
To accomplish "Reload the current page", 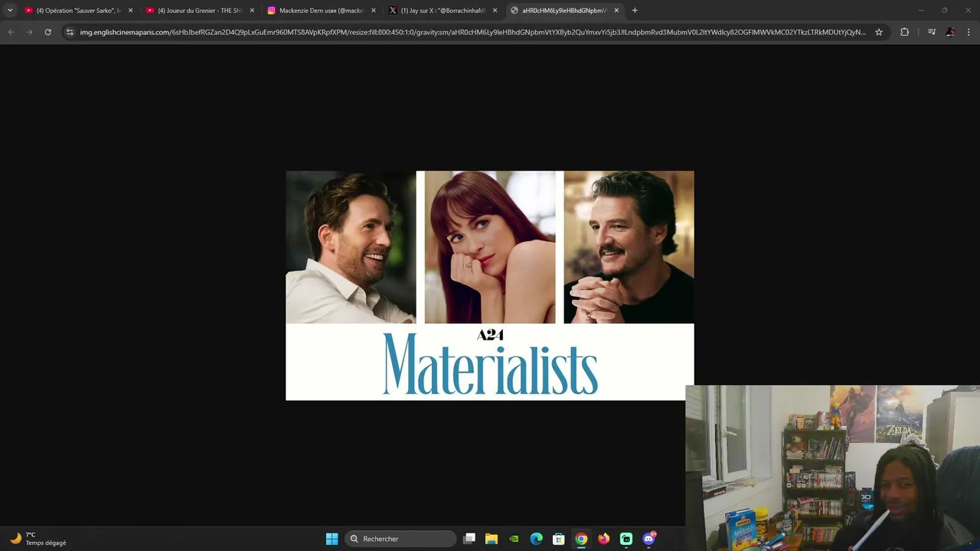I will pyautogui.click(x=47, y=32).
